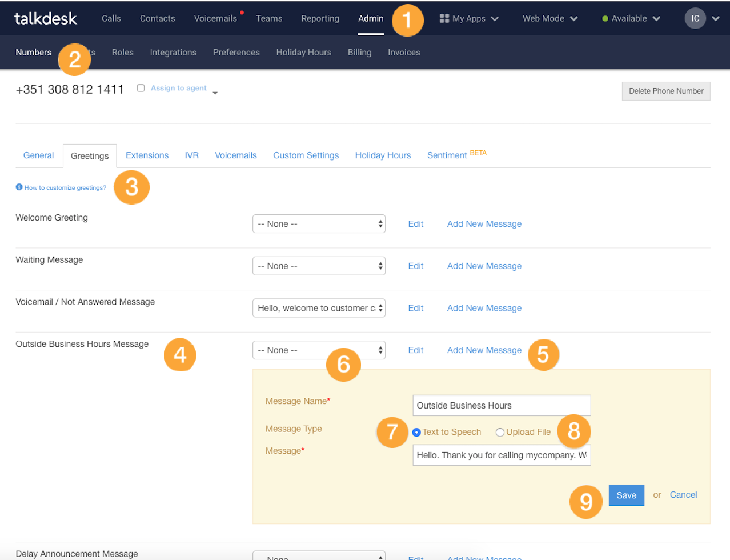Open the Available status dropdown
The image size is (730, 560).
[x=656, y=18]
